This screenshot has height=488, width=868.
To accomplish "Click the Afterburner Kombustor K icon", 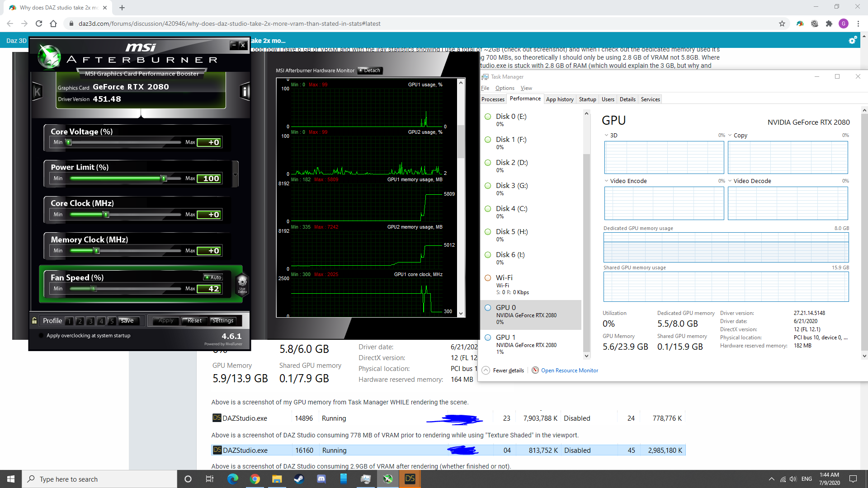I will click(x=38, y=92).
